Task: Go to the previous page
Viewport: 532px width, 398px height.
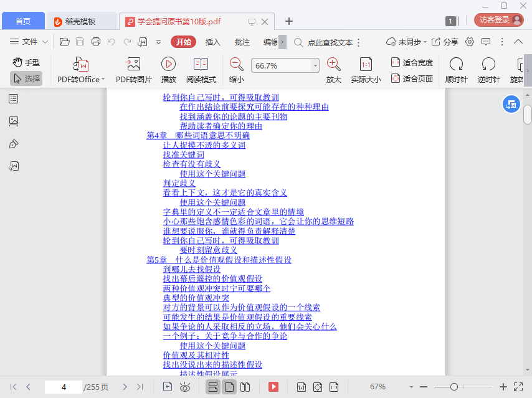Action: (29, 387)
